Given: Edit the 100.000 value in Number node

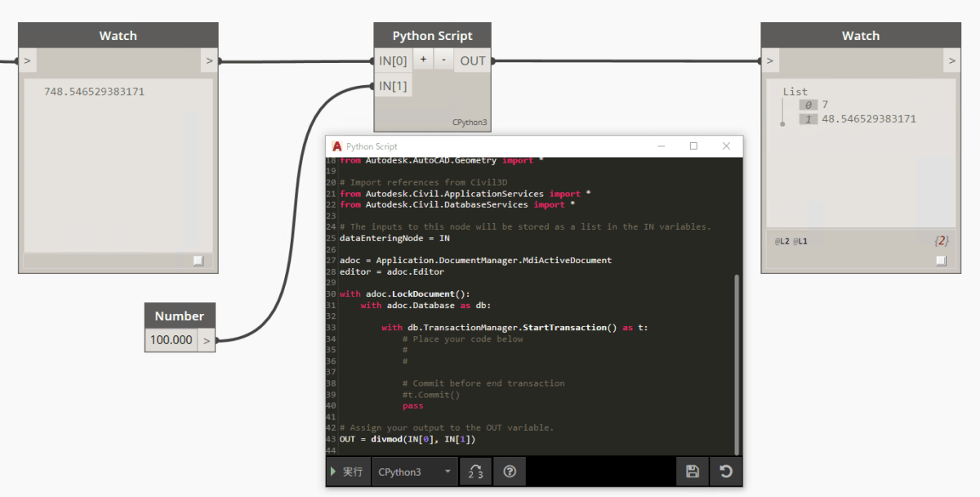Looking at the screenshot, I should [171, 340].
